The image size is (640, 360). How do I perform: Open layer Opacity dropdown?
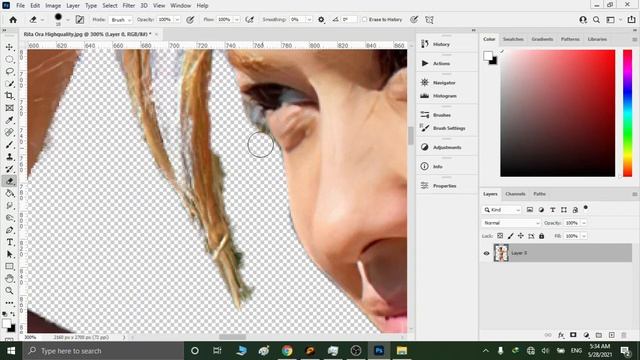click(x=584, y=223)
